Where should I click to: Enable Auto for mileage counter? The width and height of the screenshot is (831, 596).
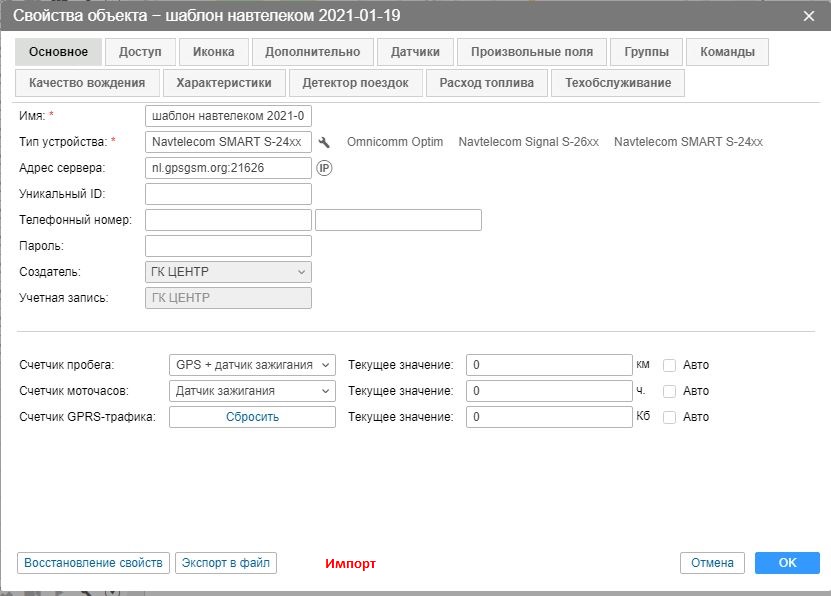click(670, 365)
